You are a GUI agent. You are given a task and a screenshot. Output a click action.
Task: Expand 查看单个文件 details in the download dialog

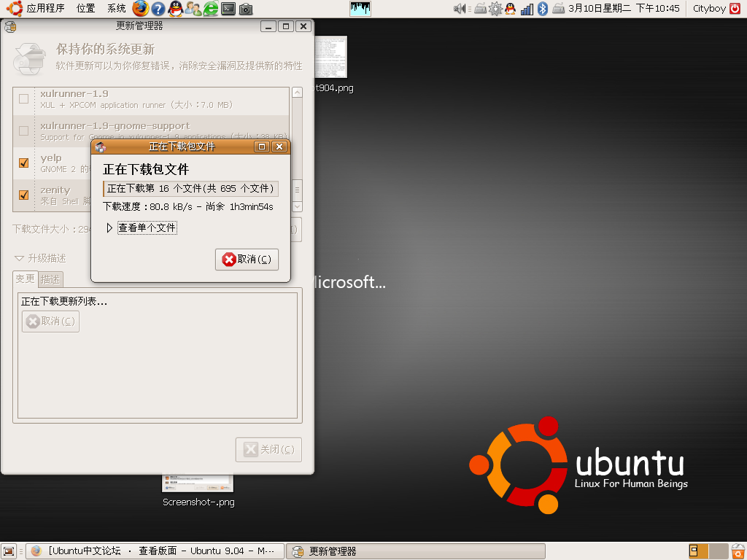pyautogui.click(x=142, y=228)
